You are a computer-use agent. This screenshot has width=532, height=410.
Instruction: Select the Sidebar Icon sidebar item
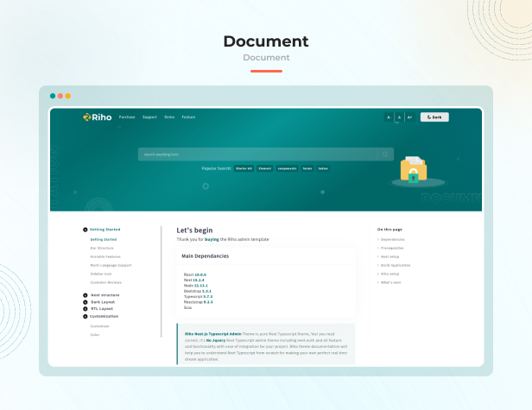tap(101, 274)
